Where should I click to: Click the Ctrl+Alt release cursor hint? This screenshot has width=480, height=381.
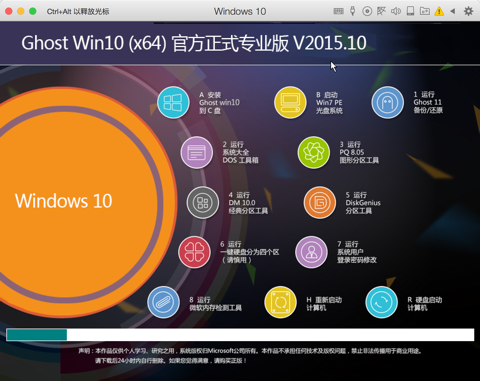[78, 11]
